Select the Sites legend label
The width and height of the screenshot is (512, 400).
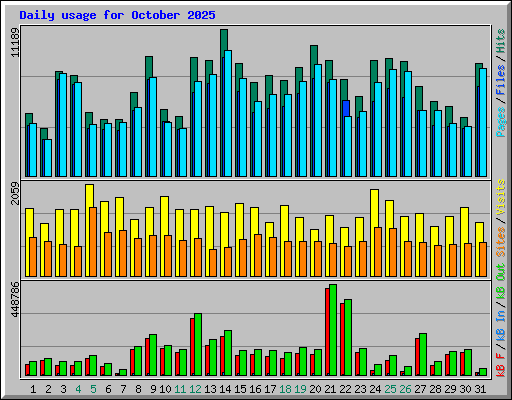click(x=501, y=242)
